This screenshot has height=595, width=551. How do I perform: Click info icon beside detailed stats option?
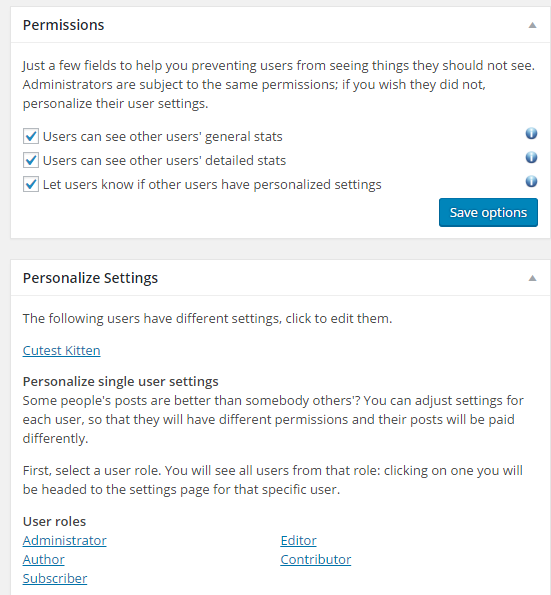[531, 157]
